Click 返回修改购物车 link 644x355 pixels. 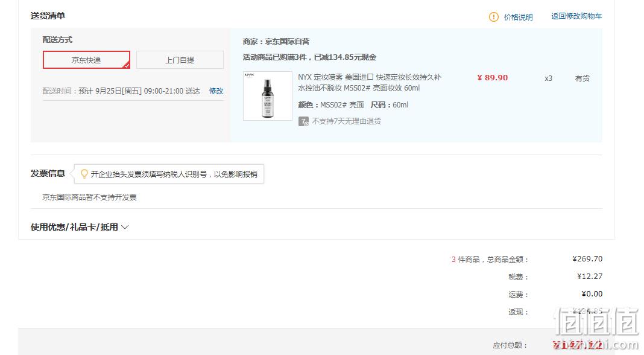576,16
